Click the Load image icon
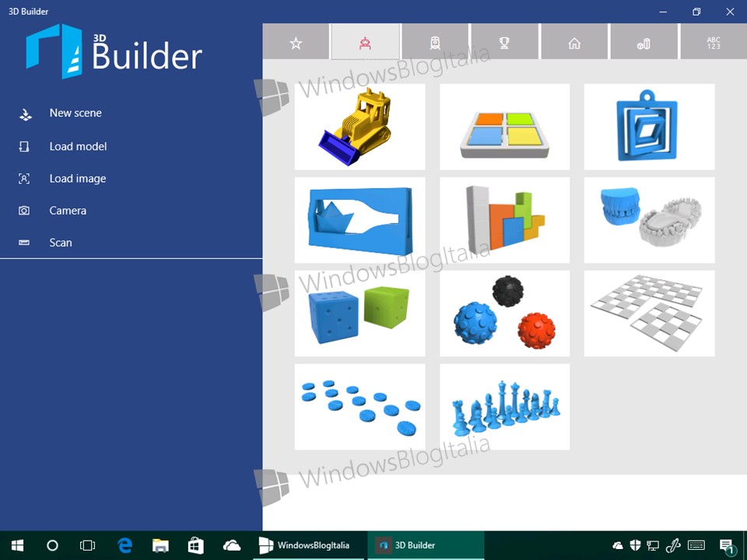The width and height of the screenshot is (747, 560). (x=24, y=179)
